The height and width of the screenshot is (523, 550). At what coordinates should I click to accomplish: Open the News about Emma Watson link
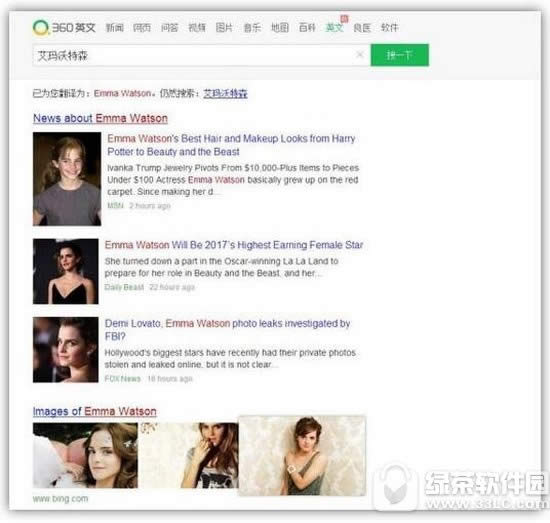pyautogui.click(x=100, y=118)
